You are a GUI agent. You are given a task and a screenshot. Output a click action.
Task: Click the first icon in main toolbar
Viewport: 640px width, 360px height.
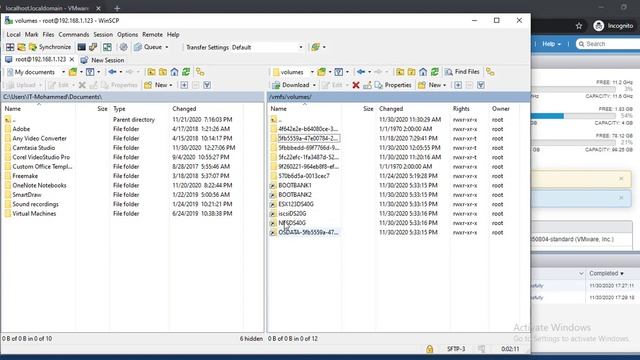tap(10, 47)
